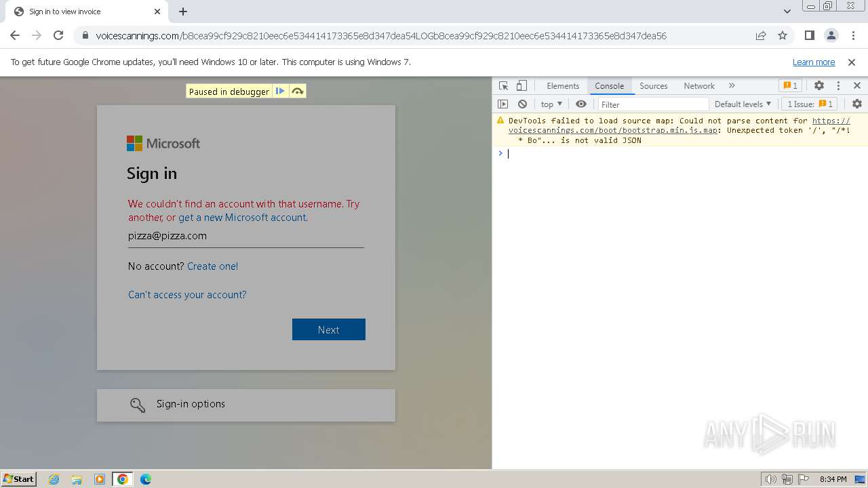The height and width of the screenshot is (488, 868).
Task: Launch Internet Explorer from taskbar
Action: point(54,479)
